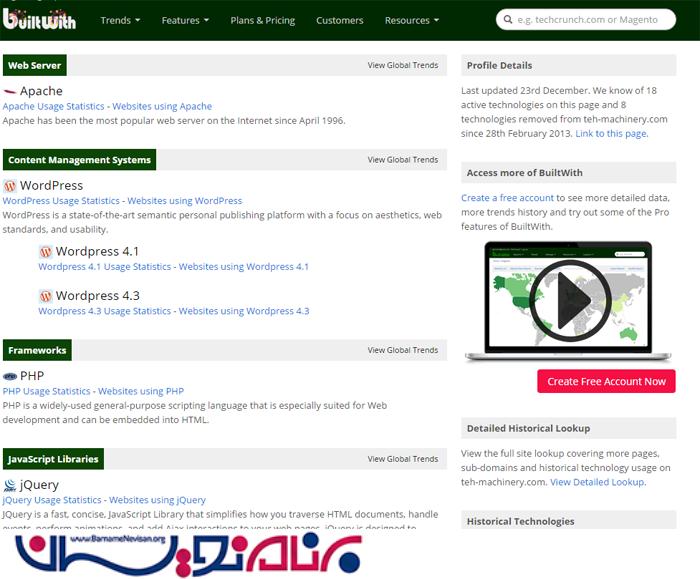
Task: Click the BuiltWith logo
Action: (39, 19)
